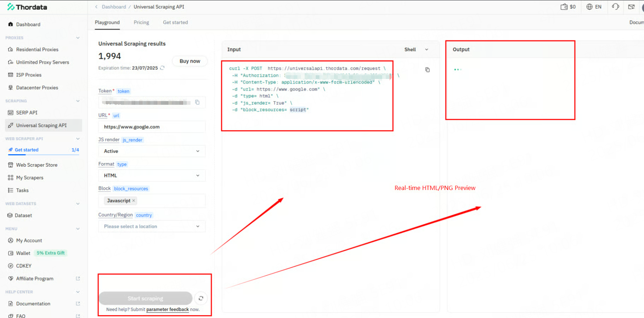Click the back chevron in breadcrumb
Viewport: 644px width, 318px height.
click(96, 7)
